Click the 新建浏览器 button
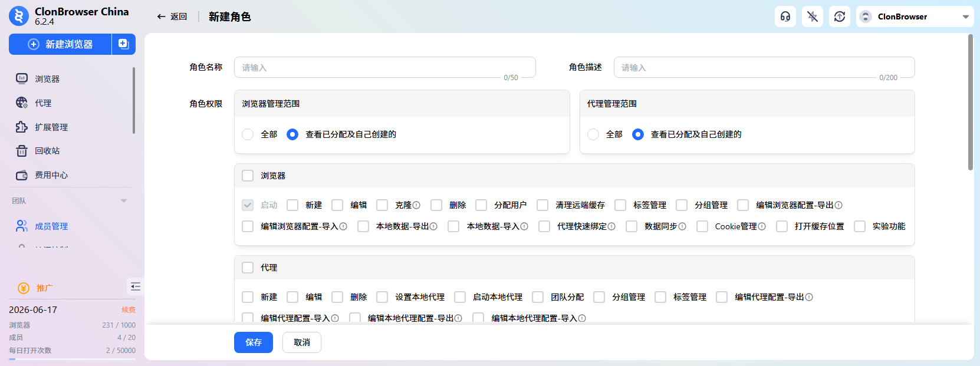 tap(60, 44)
